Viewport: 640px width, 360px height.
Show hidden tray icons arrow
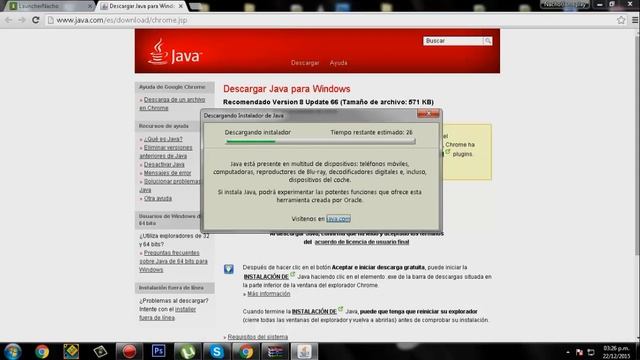click(x=568, y=352)
